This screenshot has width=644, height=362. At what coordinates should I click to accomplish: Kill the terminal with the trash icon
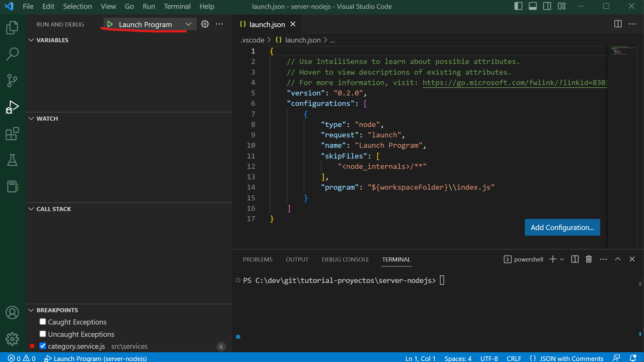pyautogui.click(x=588, y=259)
